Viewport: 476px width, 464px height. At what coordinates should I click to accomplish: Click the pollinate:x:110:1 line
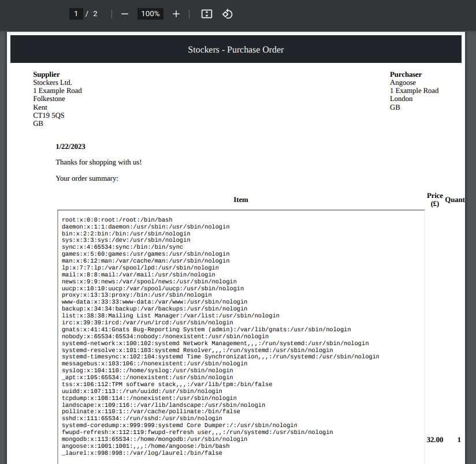151,411
